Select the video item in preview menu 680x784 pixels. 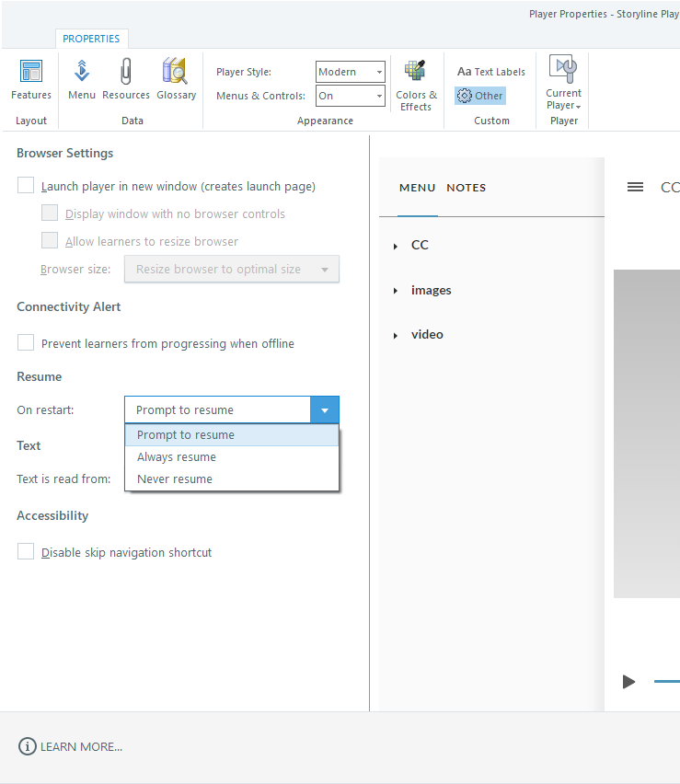click(x=427, y=335)
